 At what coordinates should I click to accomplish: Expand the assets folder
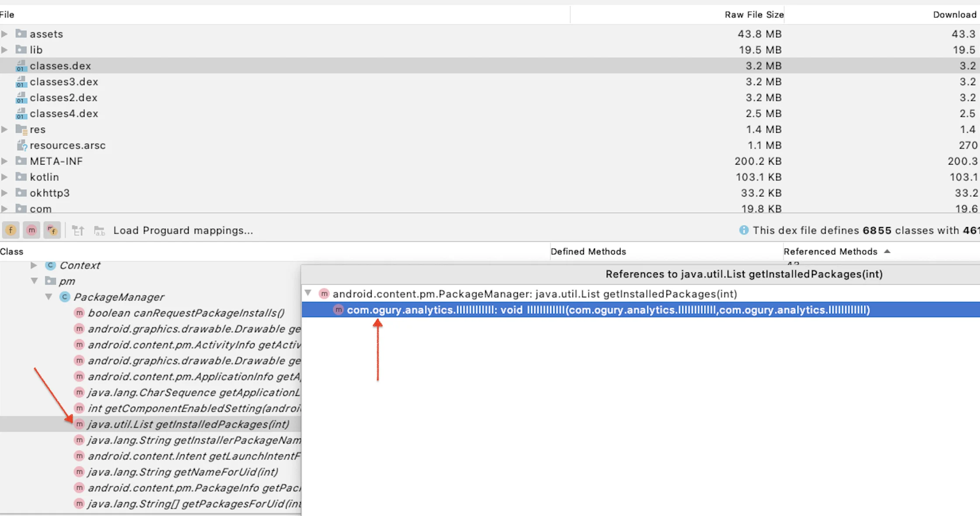(4, 34)
